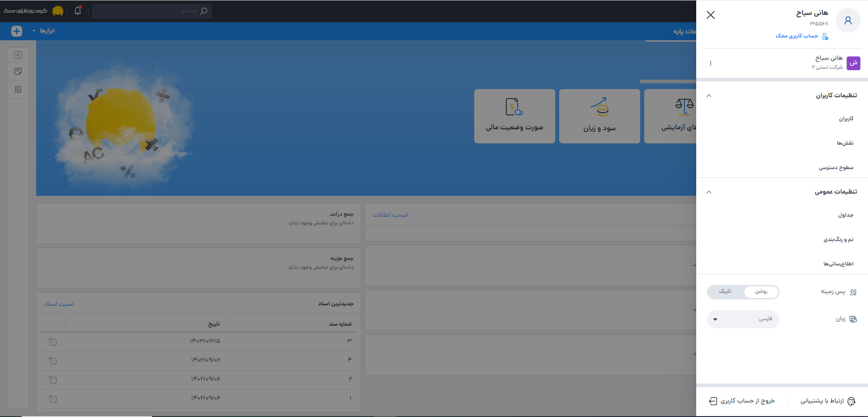Viewport: 868px width, 417px height.
Task: Click the plus add button in toolbar
Action: [x=17, y=31]
